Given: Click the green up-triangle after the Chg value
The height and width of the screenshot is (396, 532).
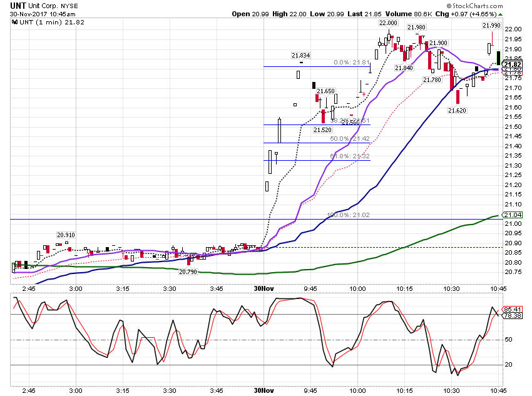Looking at the screenshot, I should 501,14.
